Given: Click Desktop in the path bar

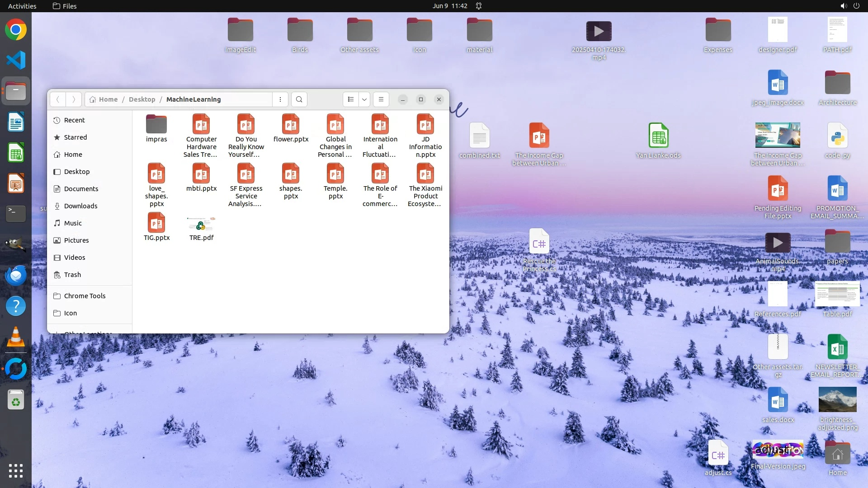Looking at the screenshot, I should 142,99.
